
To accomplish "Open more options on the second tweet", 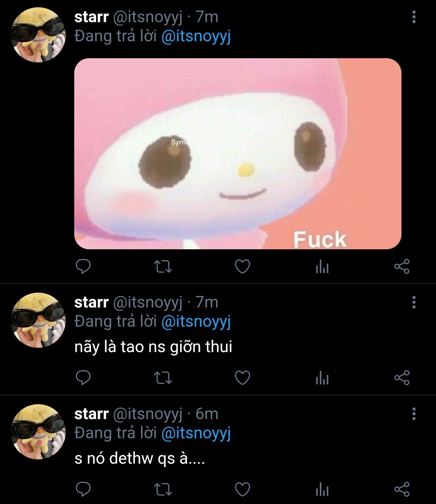I will point(414,302).
